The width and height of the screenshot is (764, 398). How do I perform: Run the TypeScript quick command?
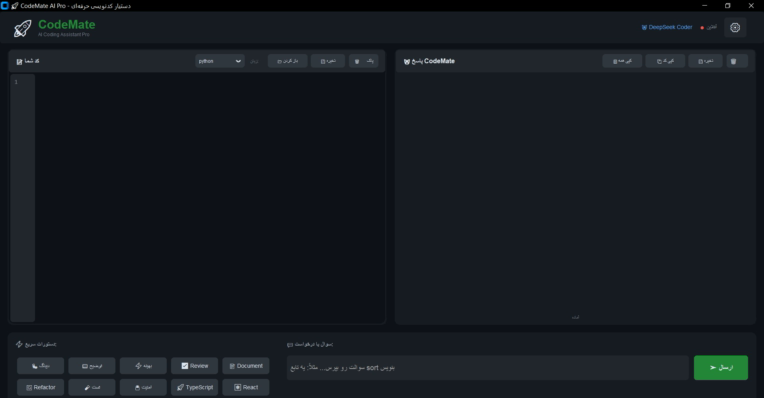(x=194, y=387)
